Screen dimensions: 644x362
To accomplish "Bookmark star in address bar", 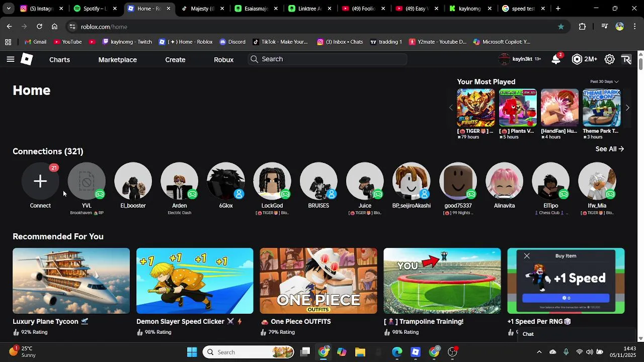I will [561, 27].
